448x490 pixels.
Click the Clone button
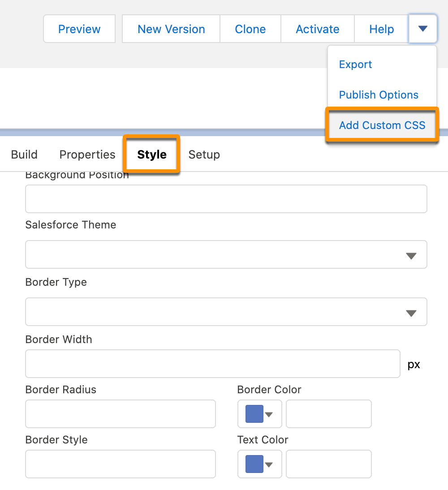click(x=250, y=29)
